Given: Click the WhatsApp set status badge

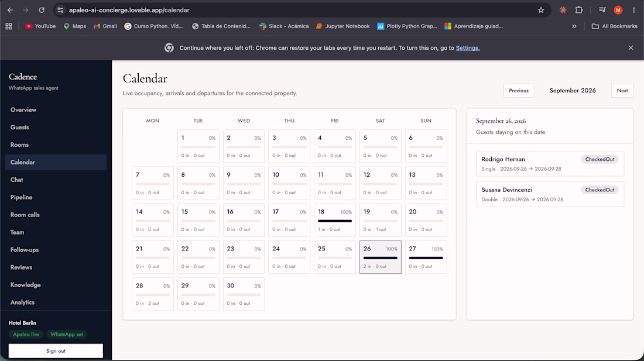Looking at the screenshot, I should (67, 334).
